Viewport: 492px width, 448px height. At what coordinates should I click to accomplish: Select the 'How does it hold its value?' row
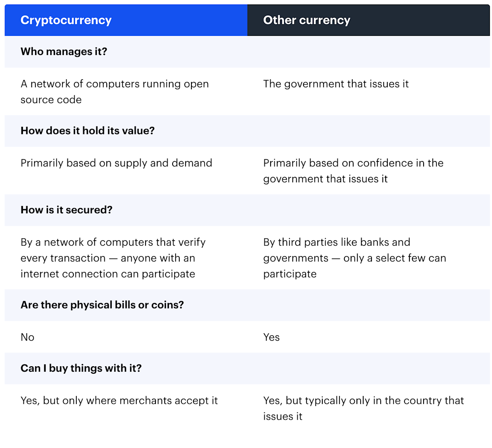click(x=88, y=131)
